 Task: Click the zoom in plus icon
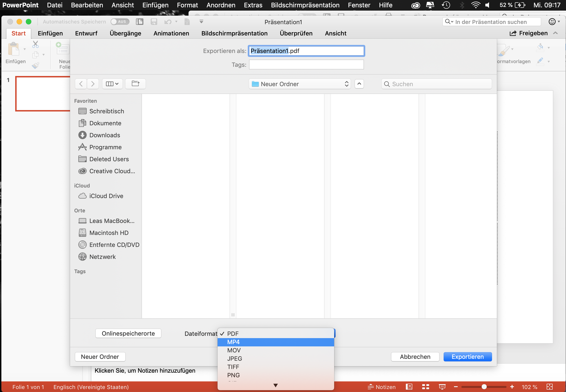pos(512,387)
